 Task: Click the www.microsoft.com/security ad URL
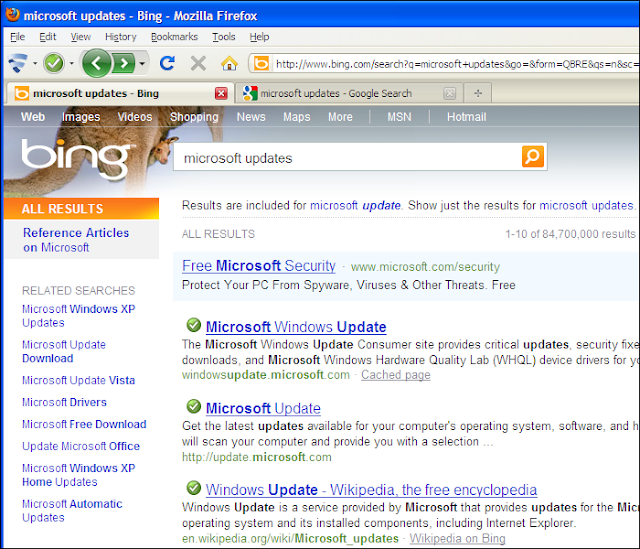[x=425, y=267]
